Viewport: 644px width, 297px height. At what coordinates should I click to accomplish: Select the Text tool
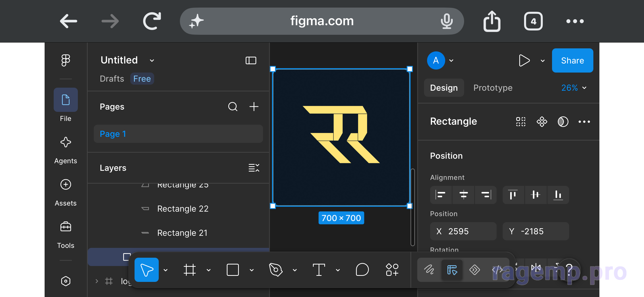[319, 270]
